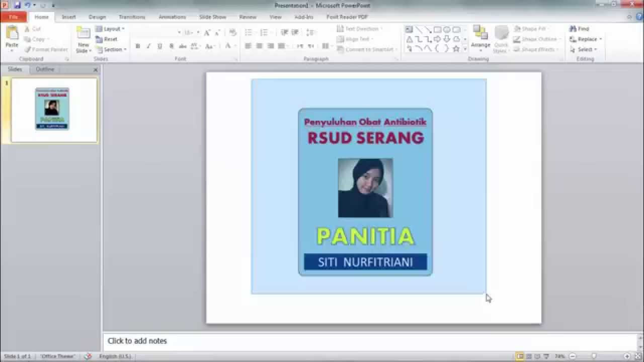Select the Rectangle shape in the gallery
644x362 pixels.
(437, 30)
